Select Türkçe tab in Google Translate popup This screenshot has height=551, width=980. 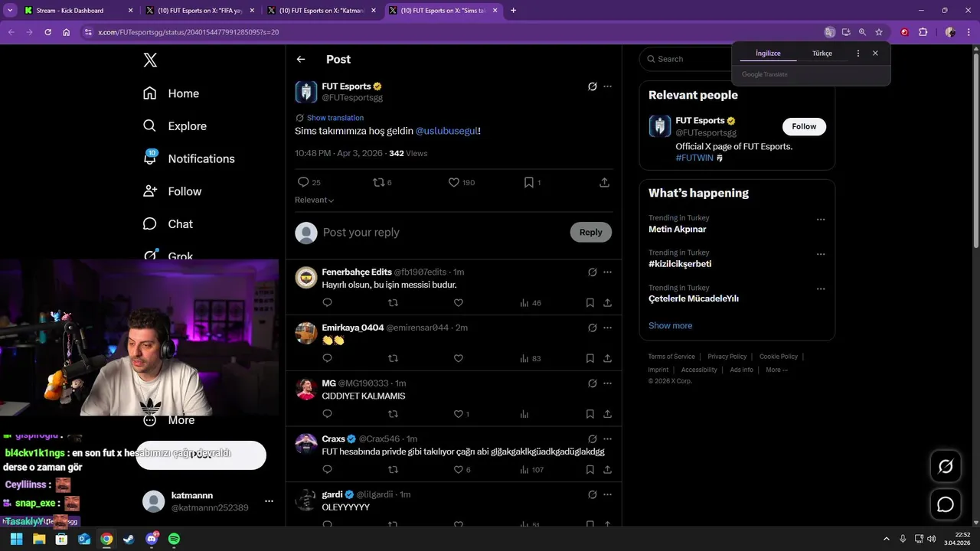pos(822,54)
